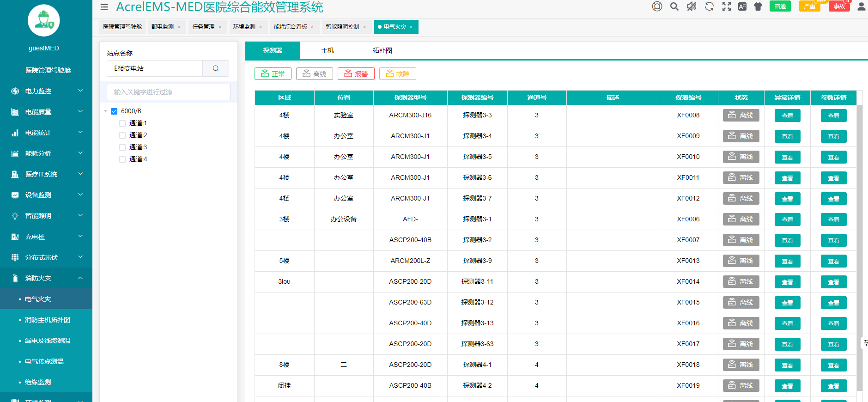The image size is (868, 402).
Task: Click the muted sound icon in header
Action: point(692,6)
